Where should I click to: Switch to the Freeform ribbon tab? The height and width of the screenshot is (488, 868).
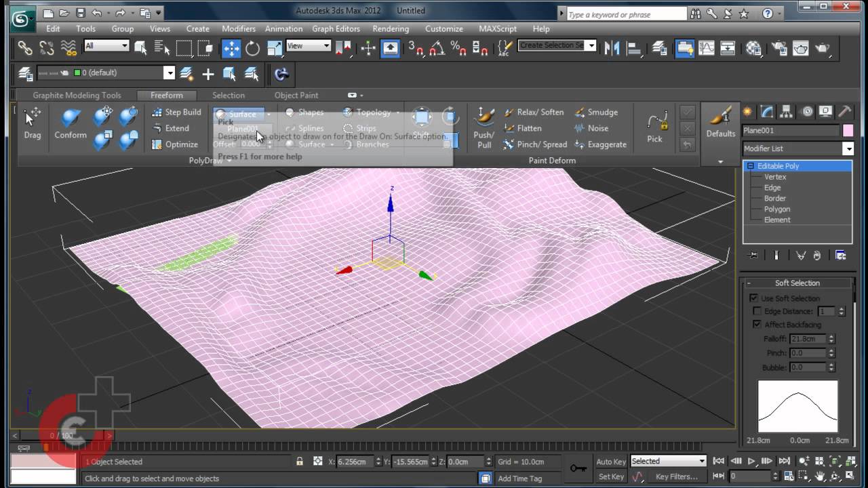coord(167,95)
